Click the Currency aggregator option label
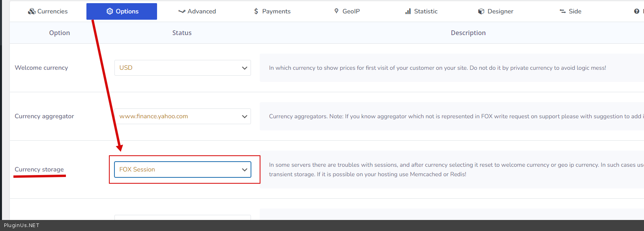The height and width of the screenshot is (231, 644). coord(44,116)
